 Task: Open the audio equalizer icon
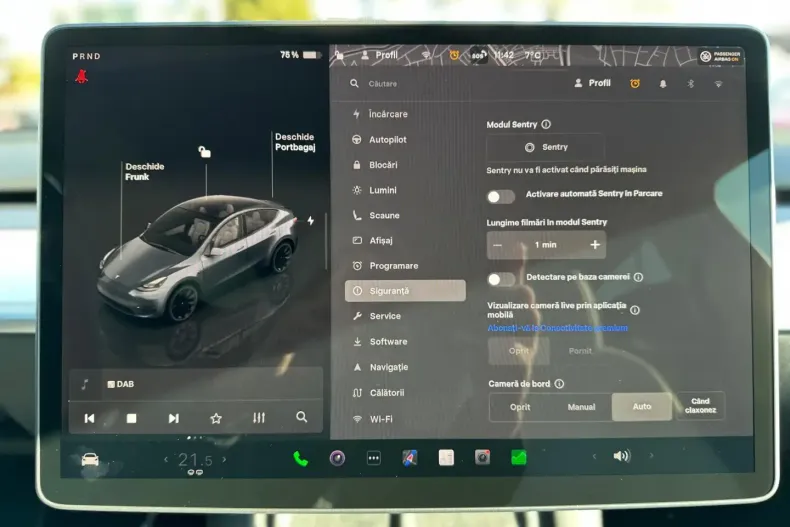259,418
